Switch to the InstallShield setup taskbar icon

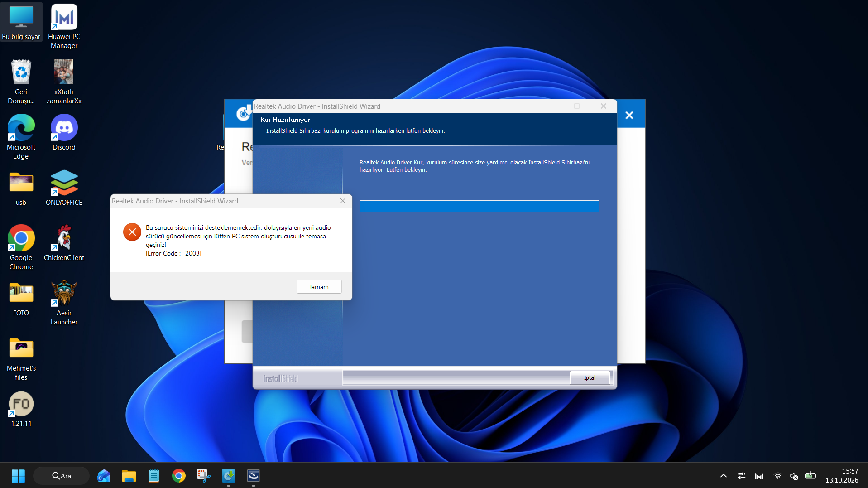tap(254, 476)
